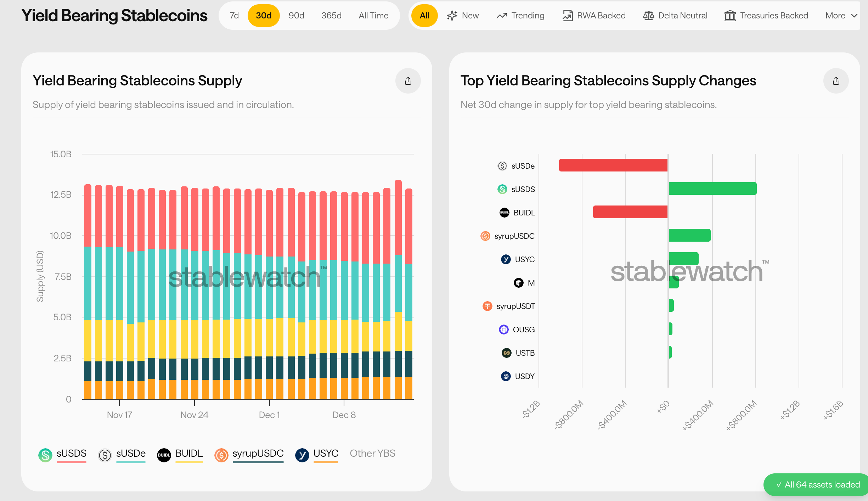868x501 pixels.
Task: Select the 7d time range
Action: point(234,16)
